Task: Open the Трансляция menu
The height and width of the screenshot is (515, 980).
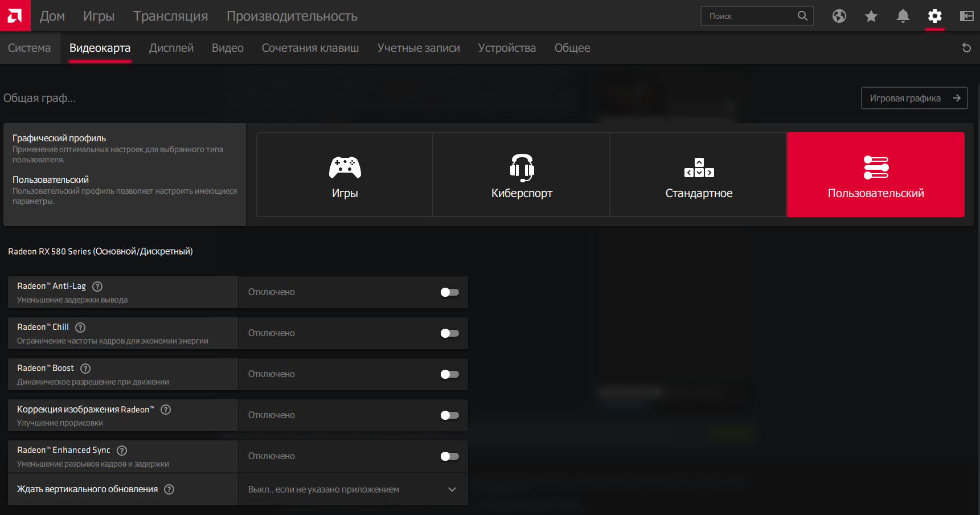Action: (x=171, y=16)
